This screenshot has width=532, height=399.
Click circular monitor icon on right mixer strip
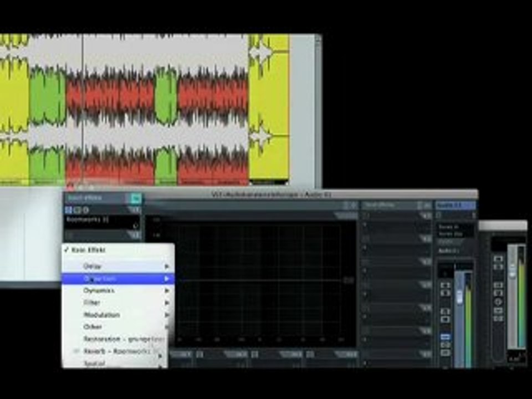498,301
